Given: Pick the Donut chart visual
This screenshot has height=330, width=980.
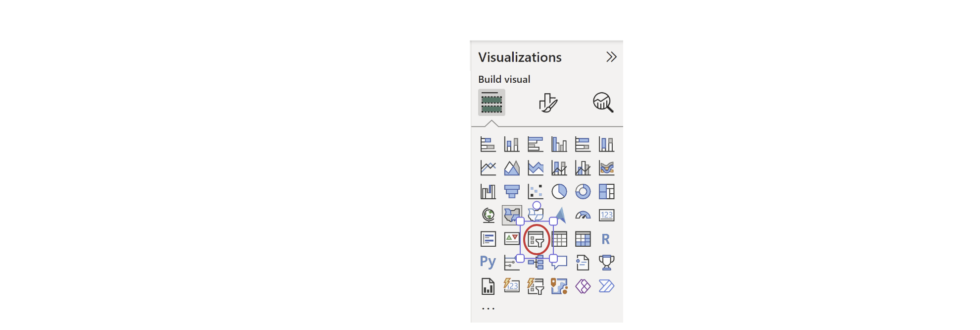Looking at the screenshot, I should click(583, 192).
